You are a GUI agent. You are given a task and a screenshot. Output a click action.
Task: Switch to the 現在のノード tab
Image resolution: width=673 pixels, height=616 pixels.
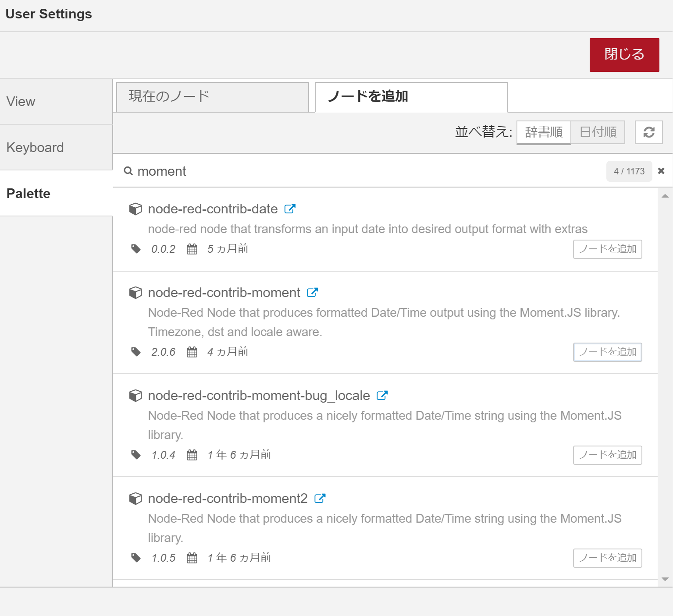(x=213, y=97)
